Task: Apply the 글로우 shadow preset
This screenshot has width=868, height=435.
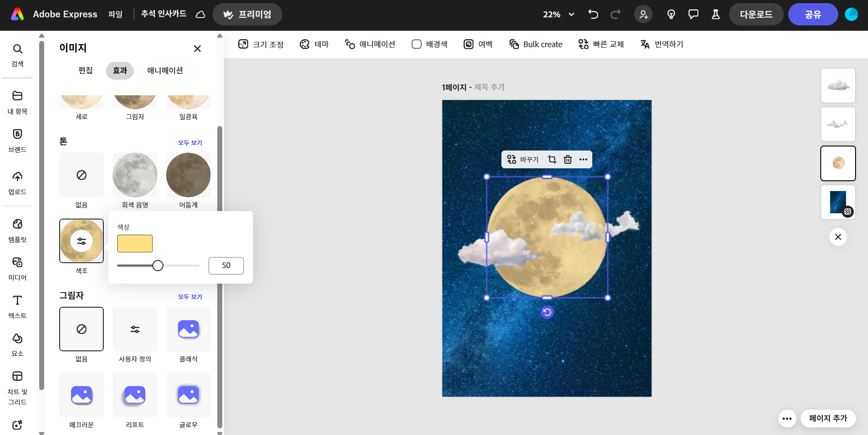Action: click(x=188, y=395)
